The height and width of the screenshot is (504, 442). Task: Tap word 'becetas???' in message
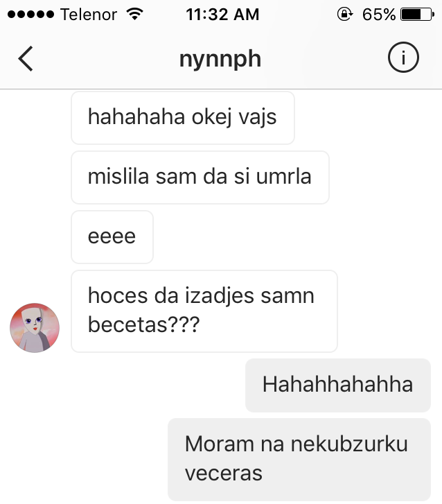point(144,324)
